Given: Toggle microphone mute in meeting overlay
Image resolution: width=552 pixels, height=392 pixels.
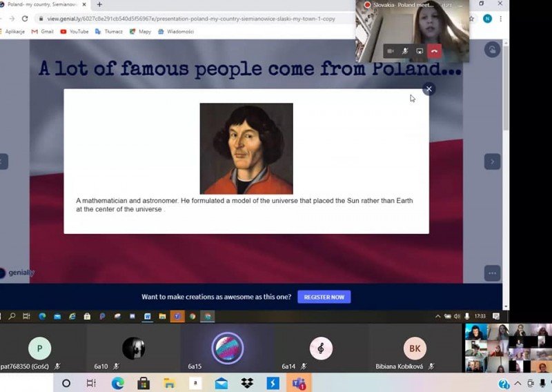Looking at the screenshot, I should [x=405, y=51].
